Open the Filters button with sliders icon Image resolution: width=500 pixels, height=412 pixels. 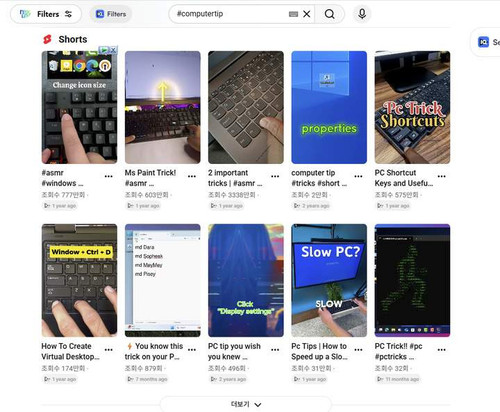click(46, 14)
